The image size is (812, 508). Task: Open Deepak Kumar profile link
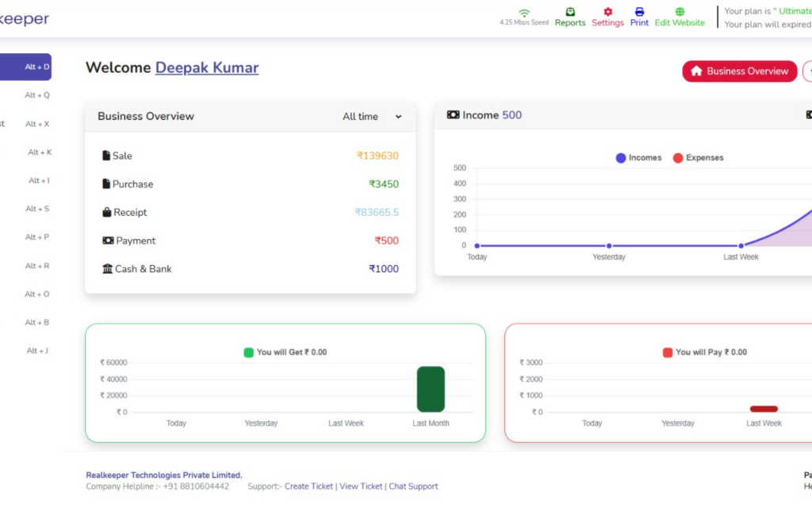(207, 67)
